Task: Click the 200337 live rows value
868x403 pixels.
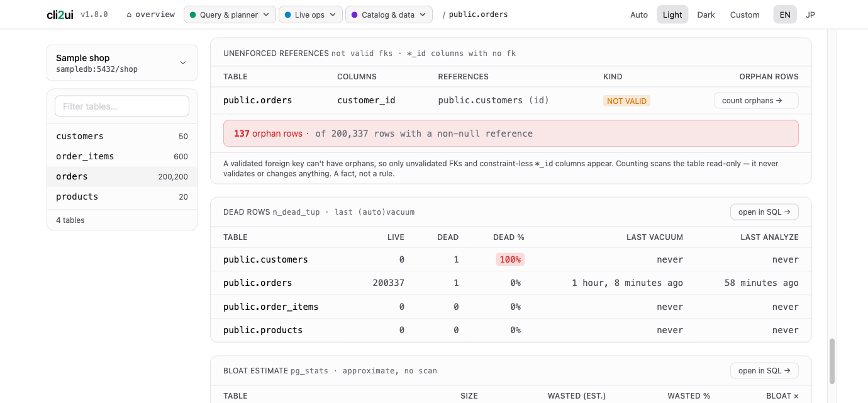Action: (388, 283)
